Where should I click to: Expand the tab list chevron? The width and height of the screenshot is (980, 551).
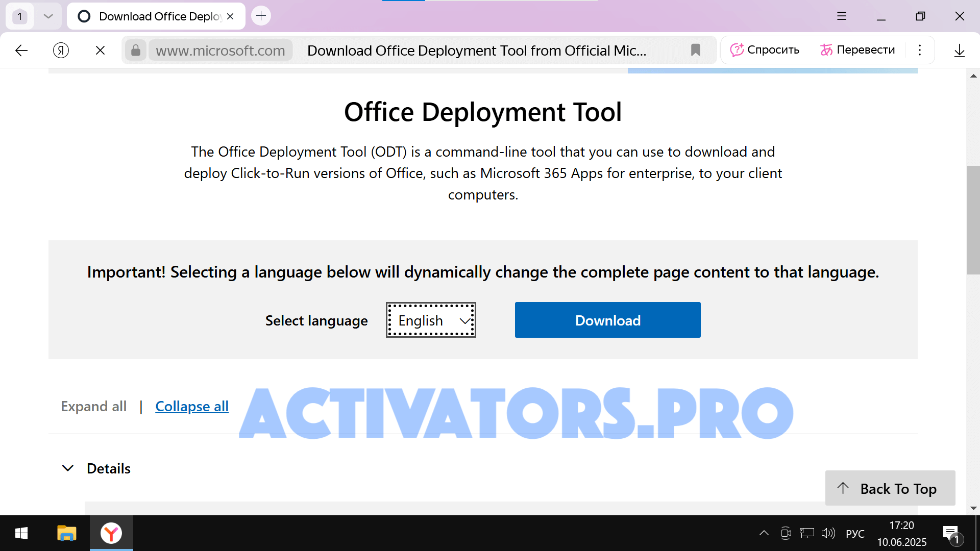point(48,16)
